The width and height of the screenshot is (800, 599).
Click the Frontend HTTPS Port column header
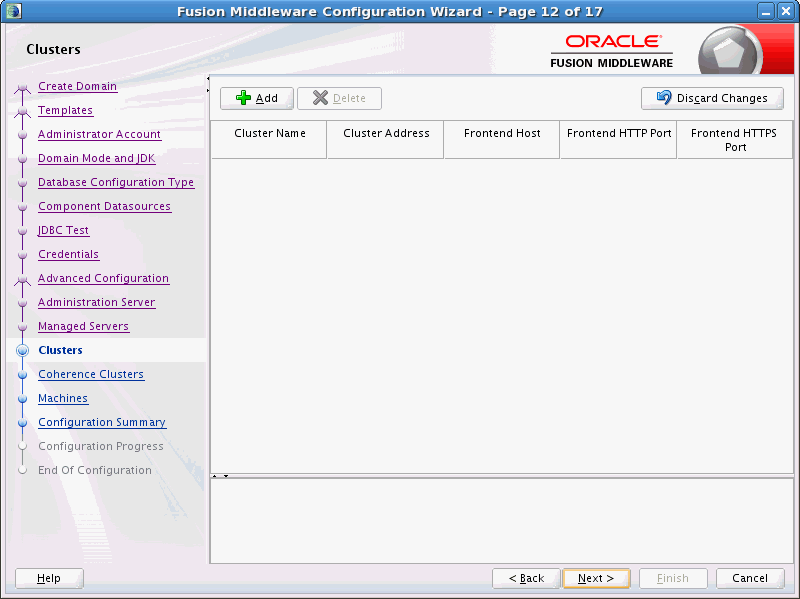click(735, 139)
